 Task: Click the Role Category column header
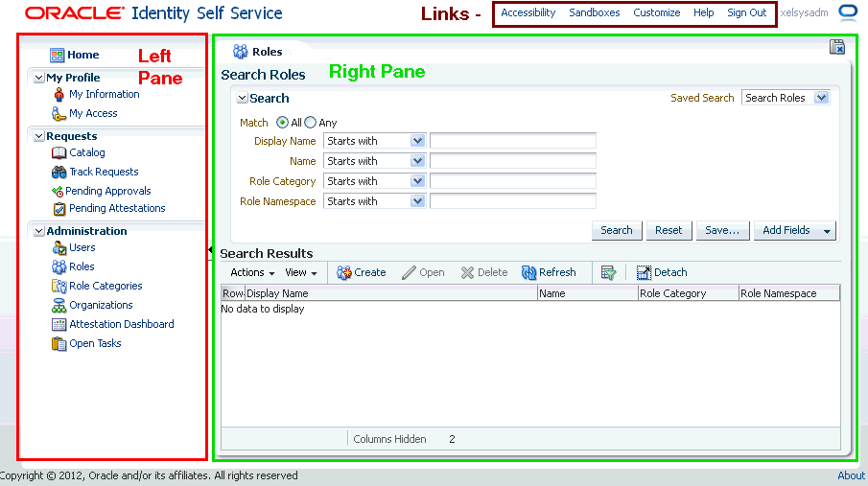tap(688, 293)
